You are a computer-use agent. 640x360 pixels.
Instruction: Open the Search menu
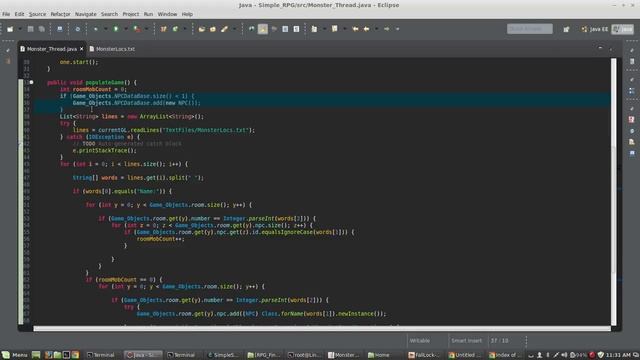tap(109, 14)
